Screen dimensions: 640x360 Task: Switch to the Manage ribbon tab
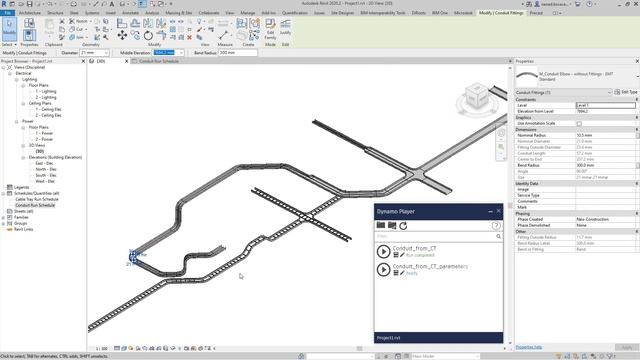[247, 13]
